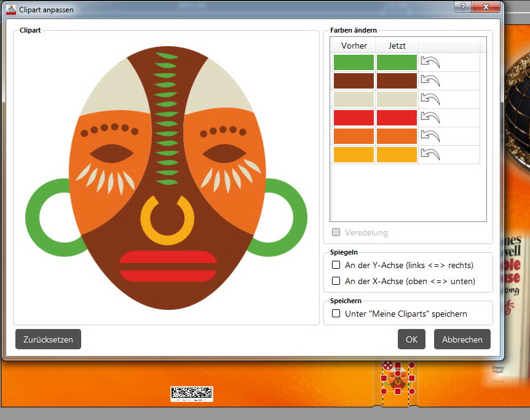Reset the yellow color with undo arrow
Viewport: 530px width, 420px height.
click(430, 154)
